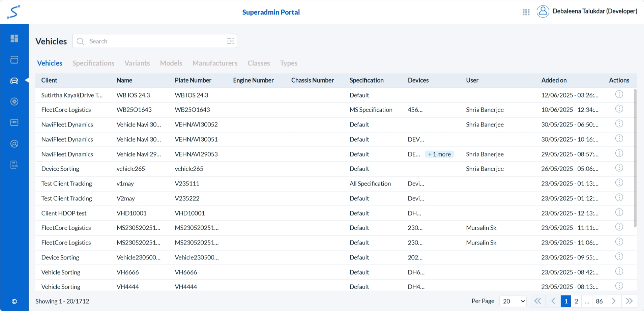Viewport: 644px width, 311px height.
Task: Click the next page arrow
Action: (614, 301)
